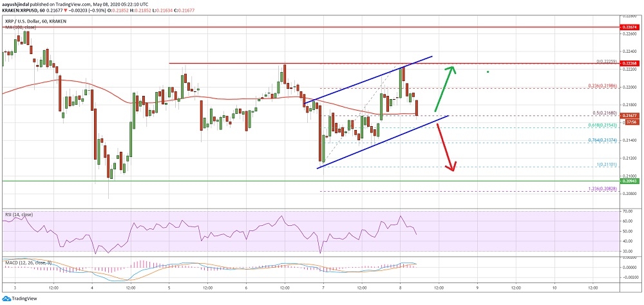Click the red 0.22674 price label

(630, 28)
